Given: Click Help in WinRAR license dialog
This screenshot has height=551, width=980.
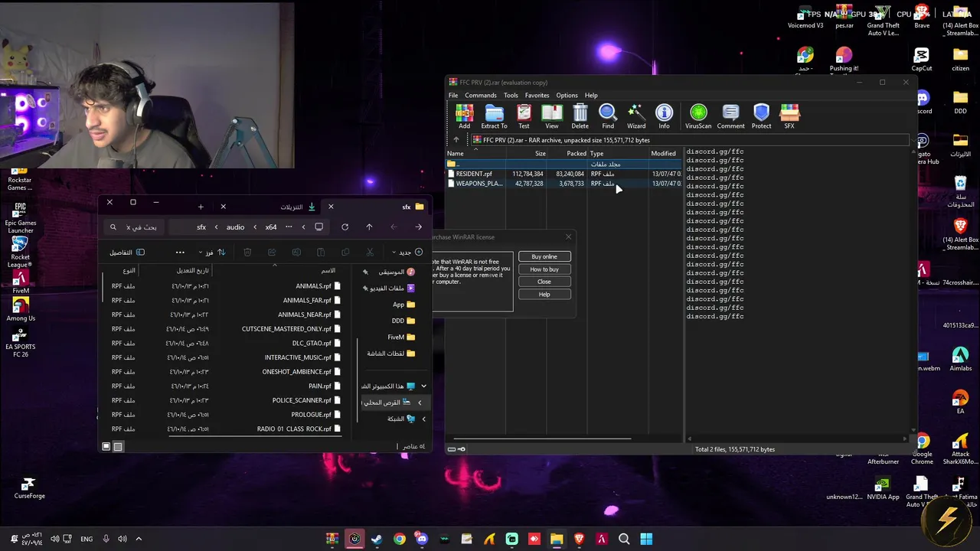Looking at the screenshot, I should click(x=544, y=295).
